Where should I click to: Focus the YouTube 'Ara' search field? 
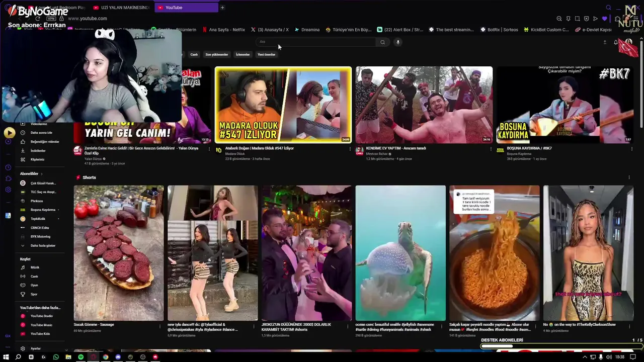pyautogui.click(x=316, y=42)
